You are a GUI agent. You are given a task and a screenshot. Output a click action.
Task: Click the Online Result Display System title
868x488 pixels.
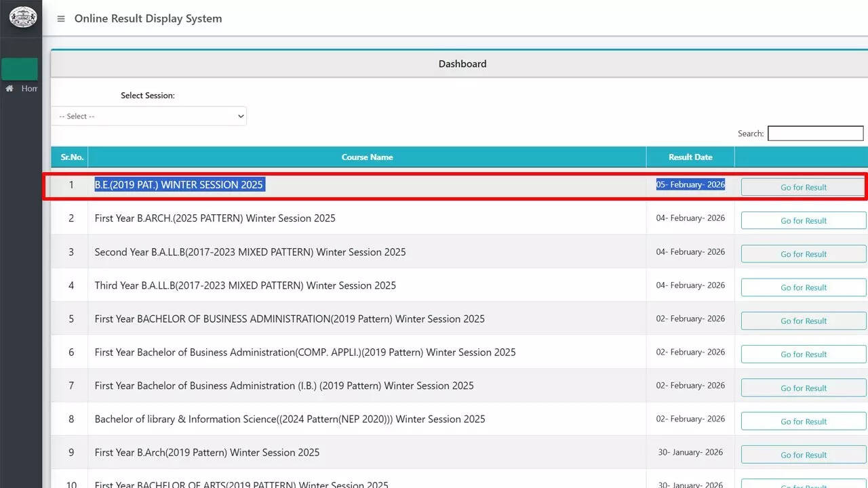pyautogui.click(x=148, y=19)
